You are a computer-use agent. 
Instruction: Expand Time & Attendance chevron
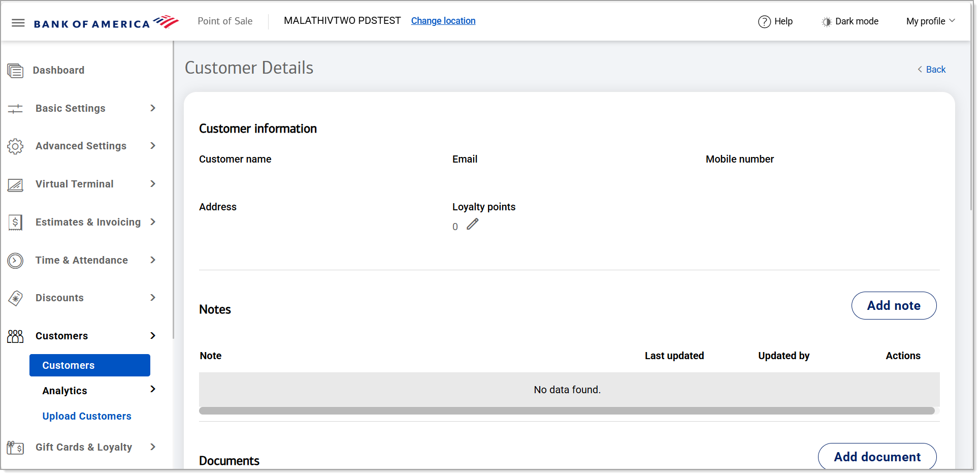153,260
